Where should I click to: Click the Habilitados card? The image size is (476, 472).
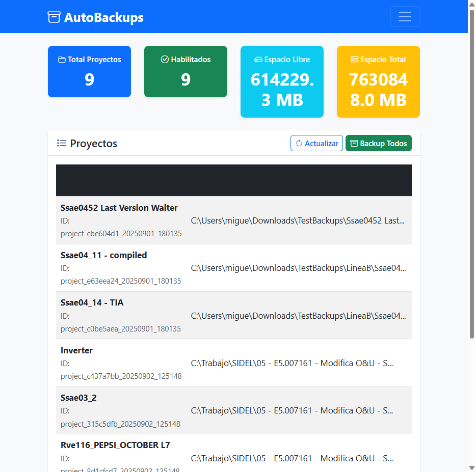coord(186,72)
